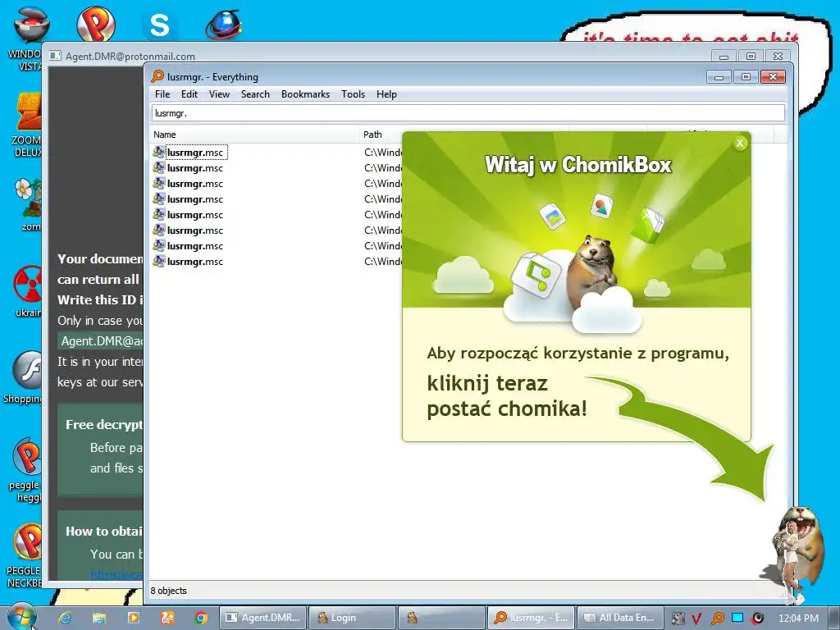Sort results by the Name column header
The image size is (840, 630).
(x=254, y=135)
